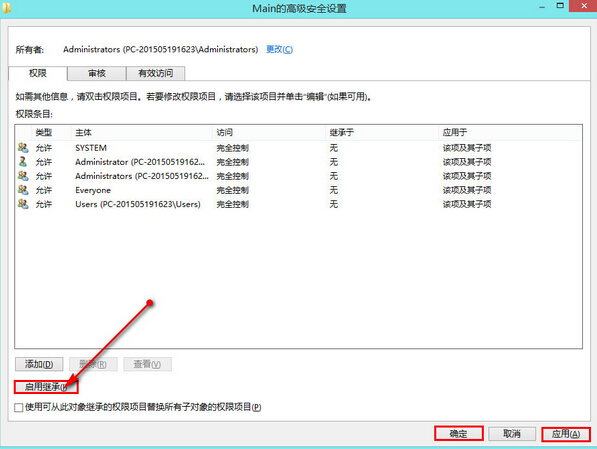This screenshot has height=449, width=597.
Task: Click the disabled 删除(R) button
Action: 93,364
